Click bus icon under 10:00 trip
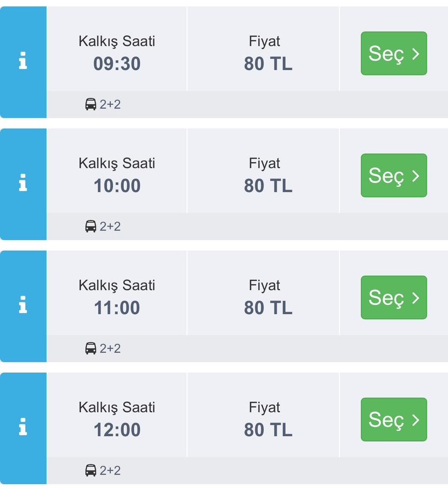Image resolution: width=448 pixels, height=489 pixels. tap(90, 226)
